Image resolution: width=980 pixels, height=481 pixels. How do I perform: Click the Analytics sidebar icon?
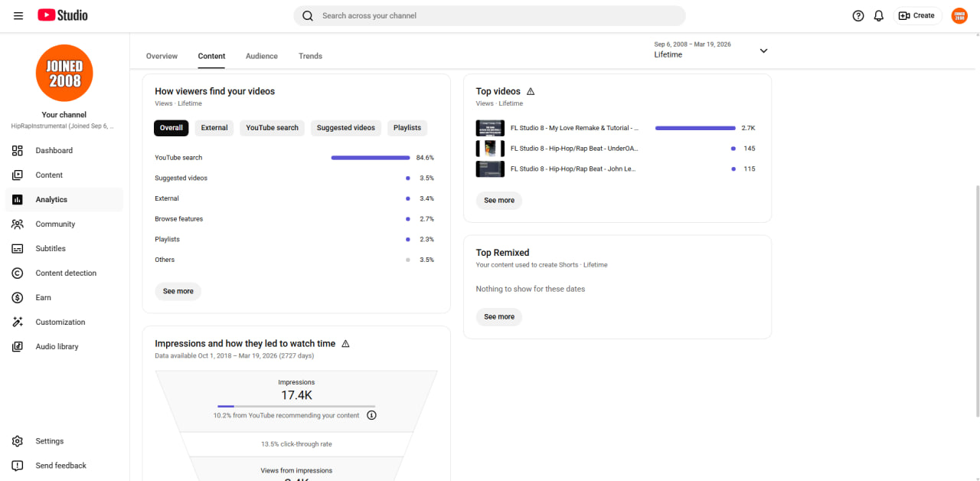point(18,199)
